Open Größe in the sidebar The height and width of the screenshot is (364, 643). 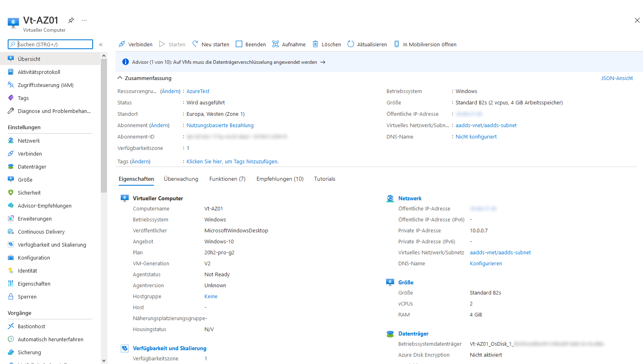50,180
